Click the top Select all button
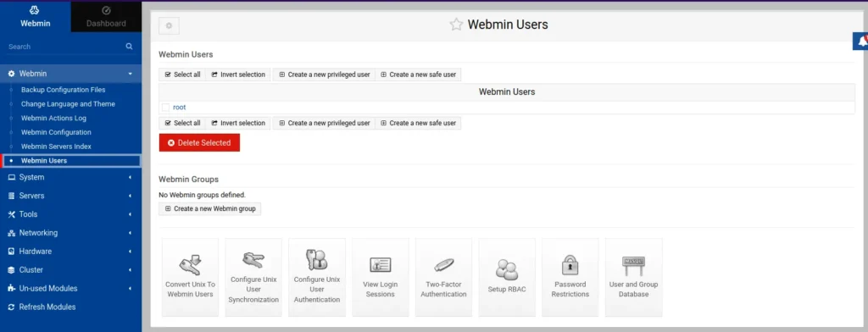 tap(183, 75)
